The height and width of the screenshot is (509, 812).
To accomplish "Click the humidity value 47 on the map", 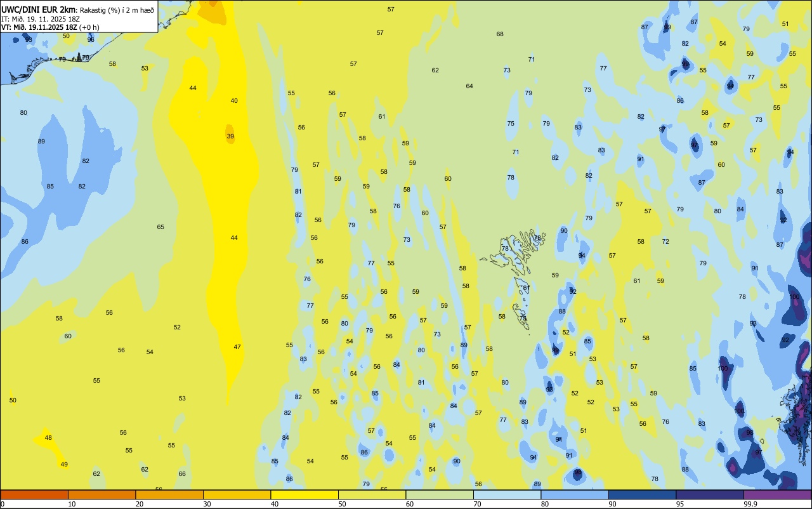I will 237,347.
